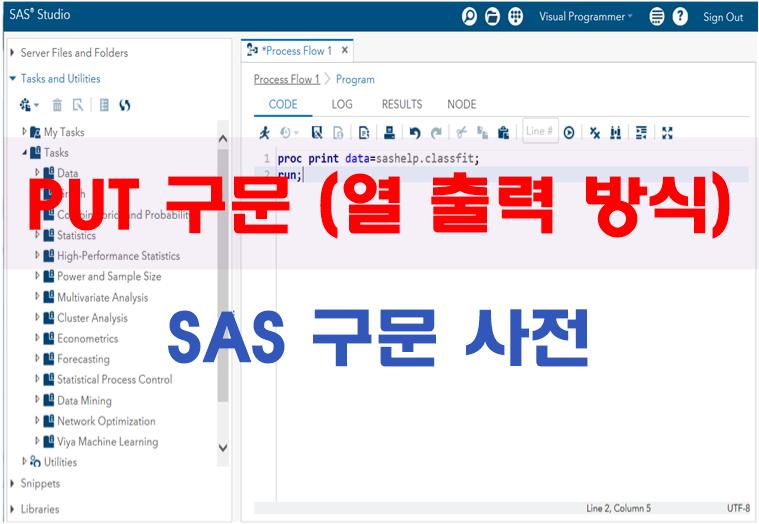Select Viya Machine Learning folder
759x524 pixels.
coord(108,441)
